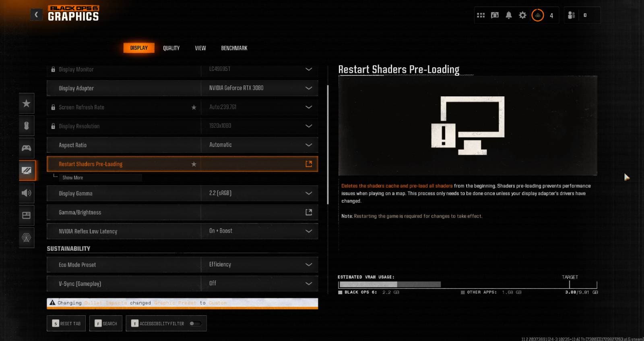Toggle favorite star on Restart Shaders Pre-Loading
Screen dimensions: 644x341
(x=194, y=164)
